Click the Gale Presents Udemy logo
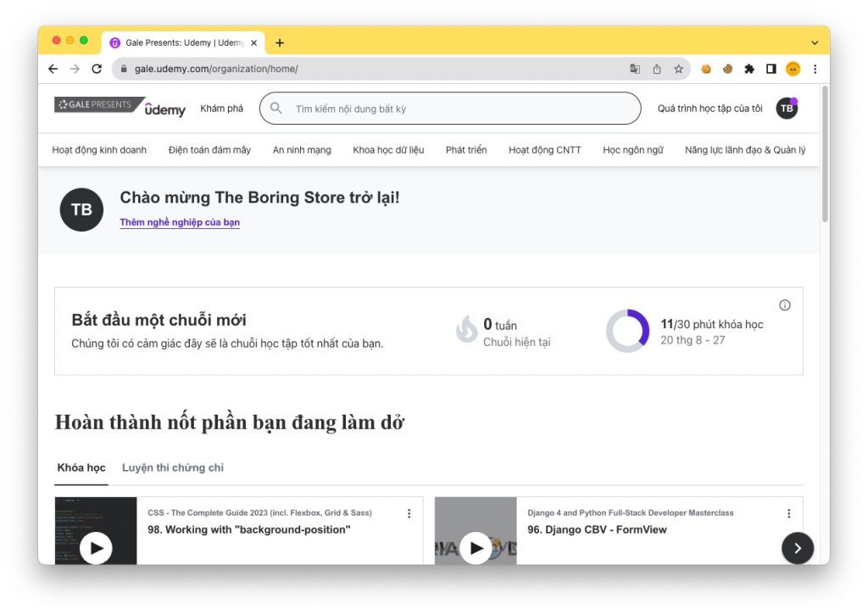This screenshot has width=868, height=615. tap(120, 106)
